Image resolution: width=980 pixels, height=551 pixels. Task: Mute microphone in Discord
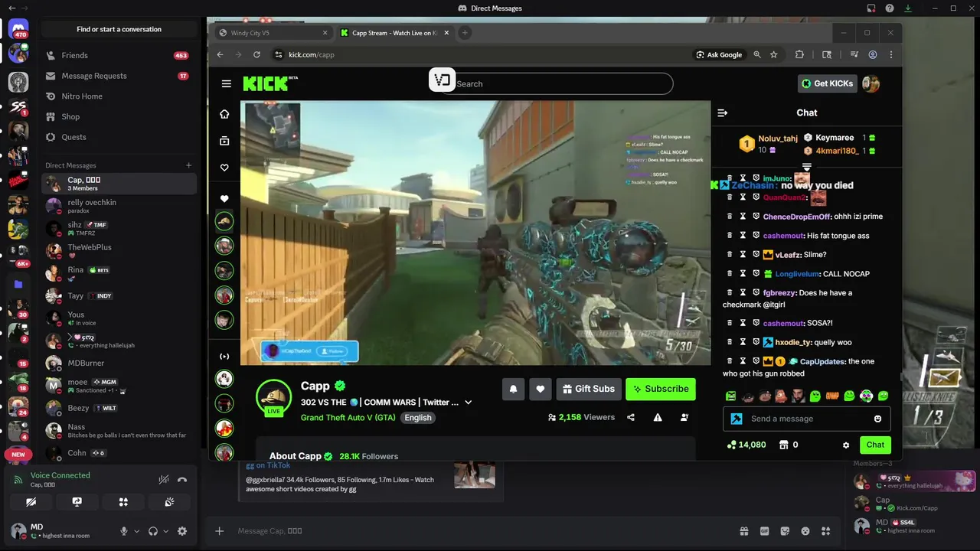[x=124, y=531]
